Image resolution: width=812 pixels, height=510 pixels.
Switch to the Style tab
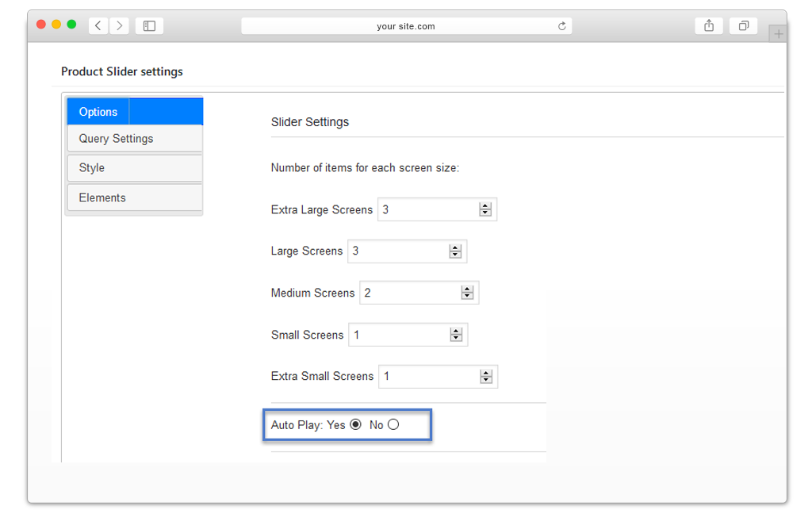tap(135, 168)
